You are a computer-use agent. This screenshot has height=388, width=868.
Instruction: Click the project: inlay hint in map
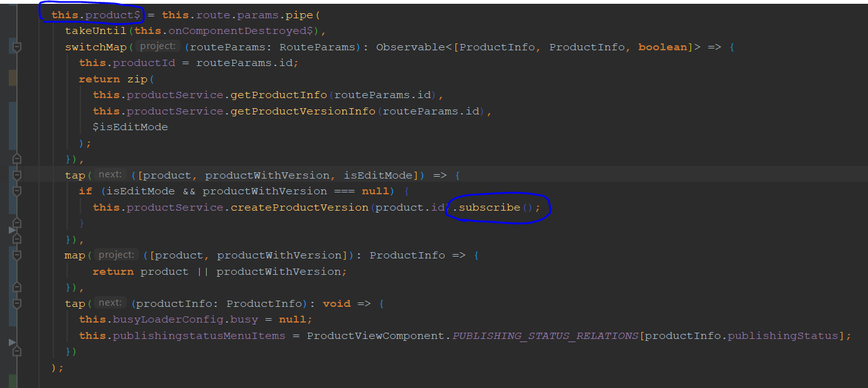(117, 255)
